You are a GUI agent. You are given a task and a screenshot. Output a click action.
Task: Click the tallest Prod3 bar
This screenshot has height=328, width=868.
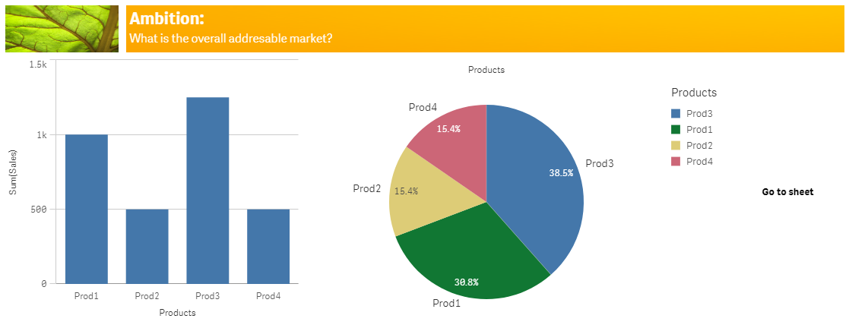point(207,190)
